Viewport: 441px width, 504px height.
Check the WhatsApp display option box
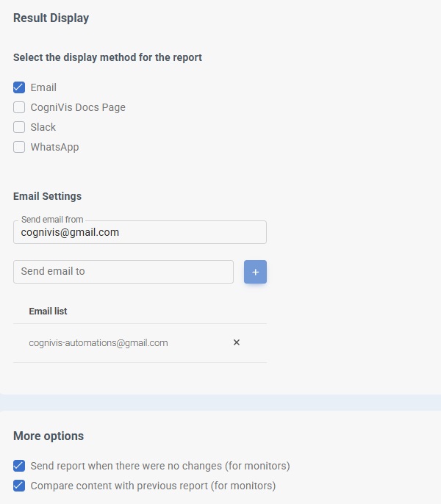point(19,147)
